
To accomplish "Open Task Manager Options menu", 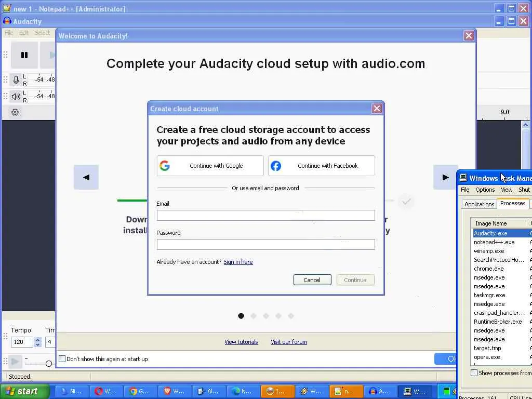I will pos(485,190).
